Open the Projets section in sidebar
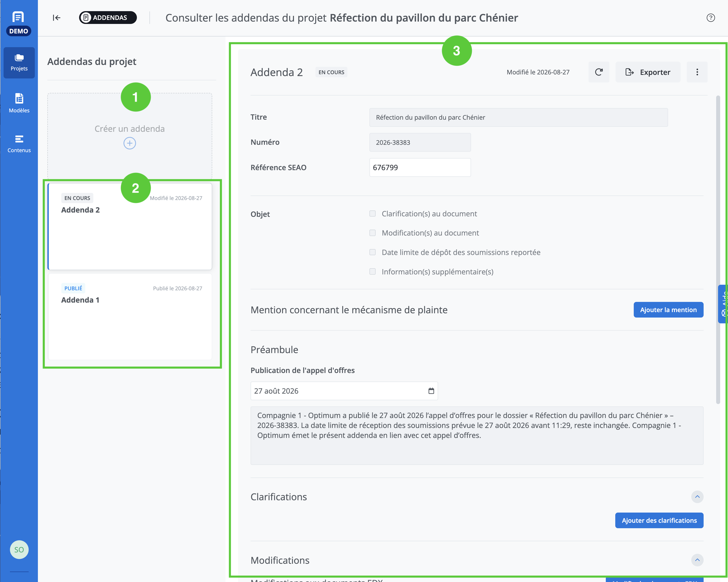 tap(19, 63)
